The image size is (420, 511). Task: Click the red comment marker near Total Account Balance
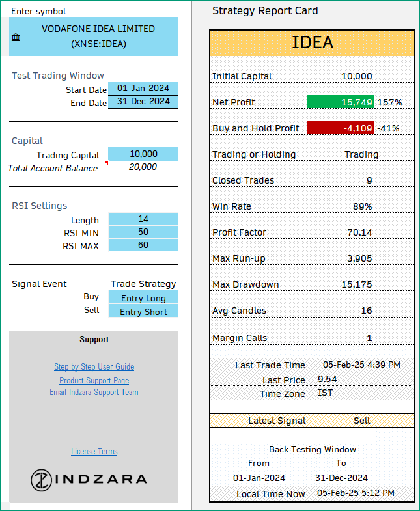click(106, 162)
